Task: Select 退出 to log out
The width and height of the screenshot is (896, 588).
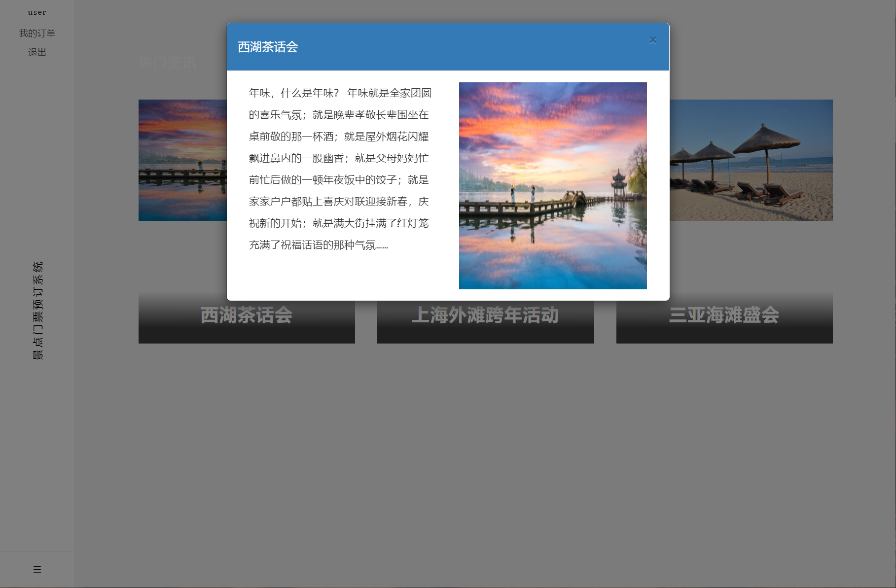Action: click(36, 52)
